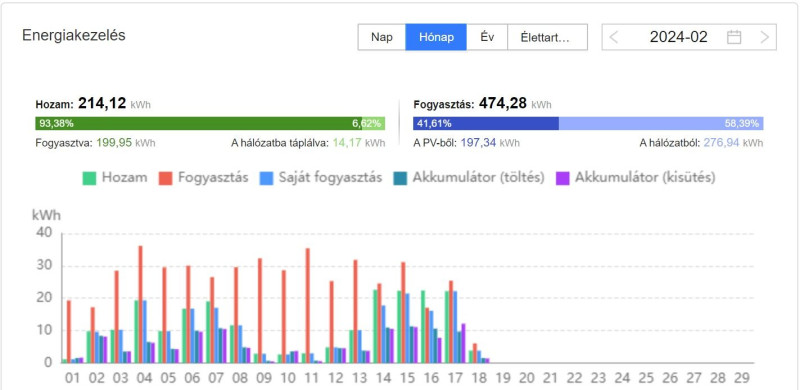Screen dimensions: 800x390
Task: Click the red consumption bar for day 09
Action: coord(260,310)
